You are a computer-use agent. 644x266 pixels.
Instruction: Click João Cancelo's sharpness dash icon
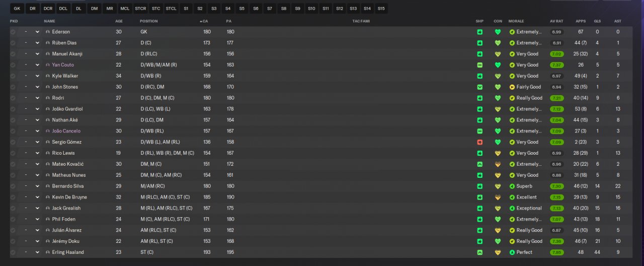pos(480,131)
